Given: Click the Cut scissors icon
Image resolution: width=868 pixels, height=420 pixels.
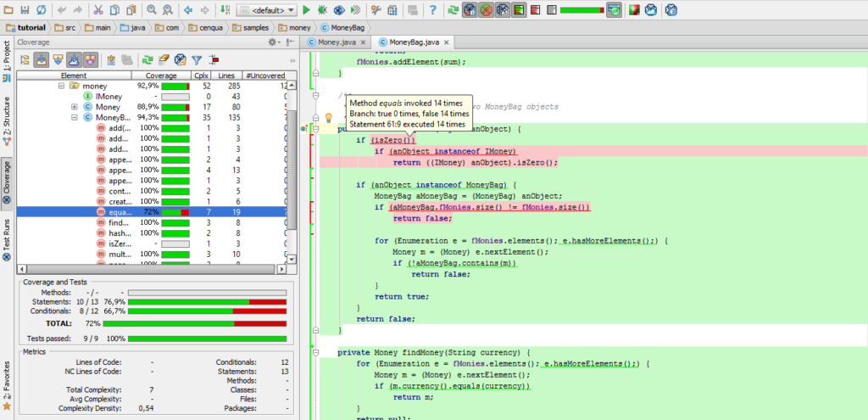Looking at the screenshot, I should [97, 9].
